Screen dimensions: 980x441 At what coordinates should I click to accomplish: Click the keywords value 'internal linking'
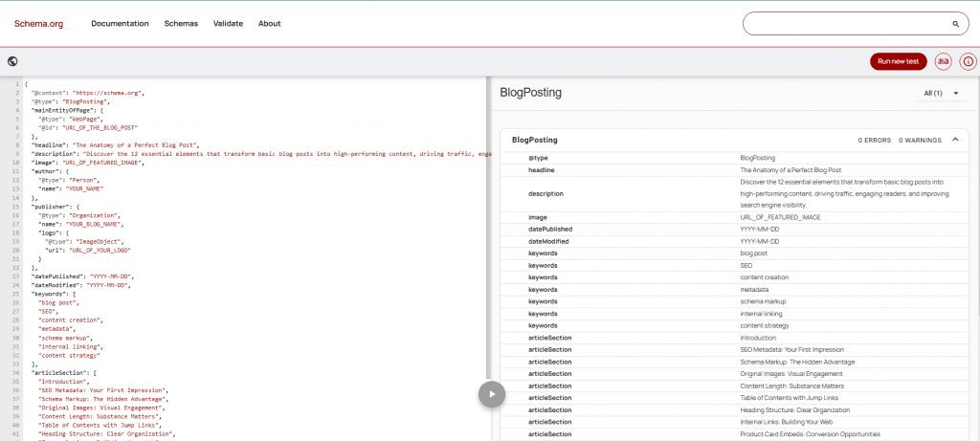tap(761, 314)
